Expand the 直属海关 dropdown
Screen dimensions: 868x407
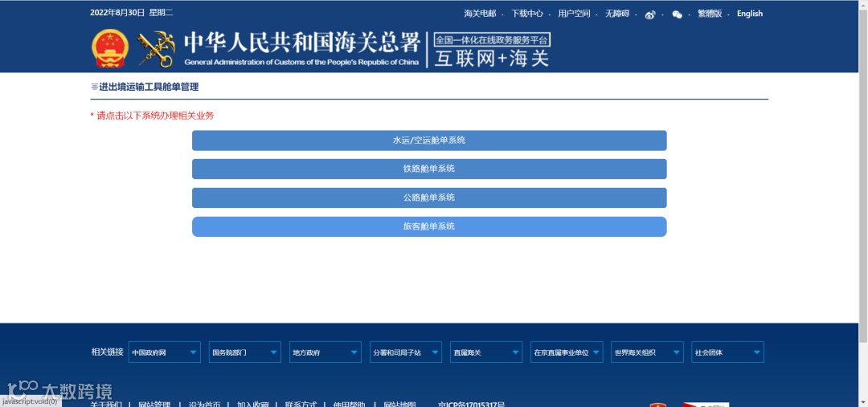486,352
